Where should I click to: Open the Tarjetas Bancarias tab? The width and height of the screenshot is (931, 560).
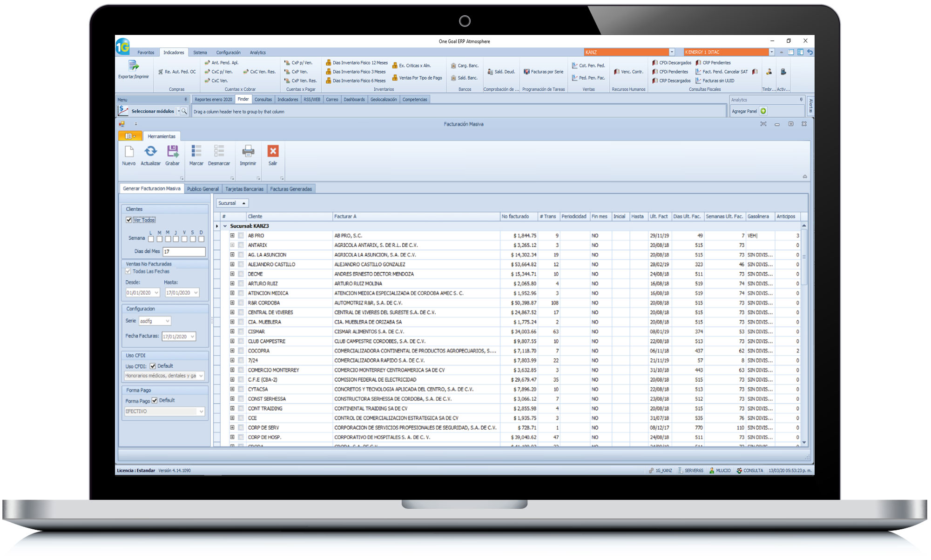click(x=244, y=189)
